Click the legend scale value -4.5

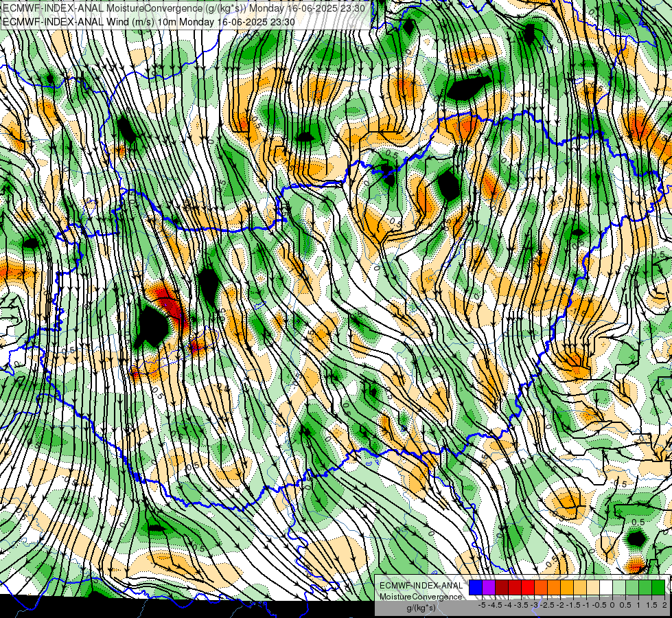coord(495,605)
